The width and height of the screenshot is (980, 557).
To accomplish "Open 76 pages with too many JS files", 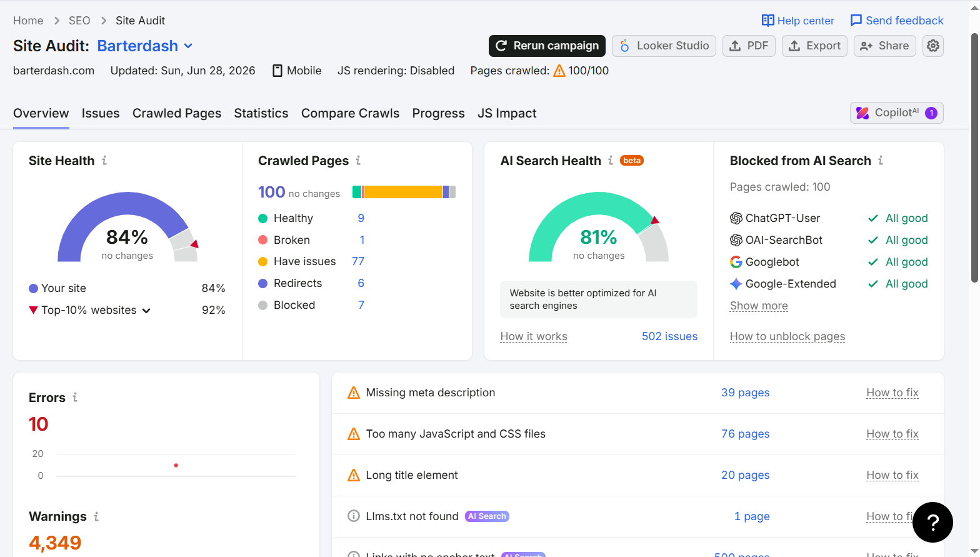I will point(745,434).
